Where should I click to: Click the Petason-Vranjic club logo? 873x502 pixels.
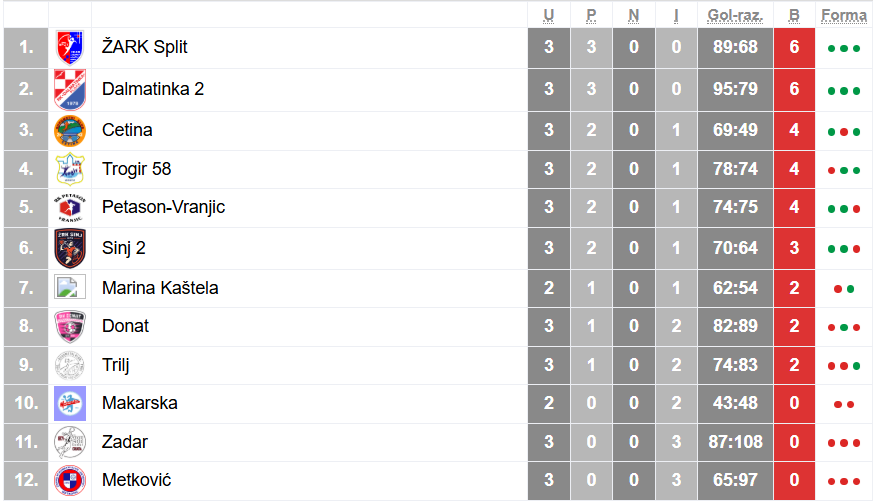pos(70,208)
